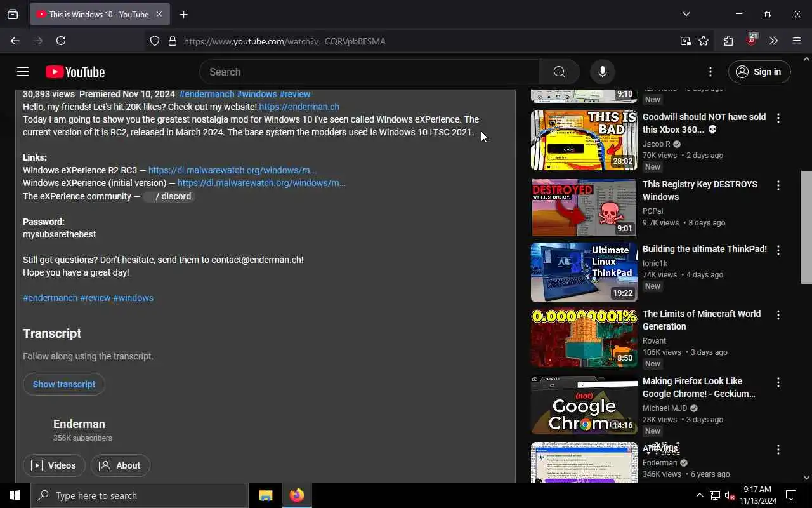Click the search magnifier button
Viewport: 812px width, 508px height.
(x=559, y=72)
